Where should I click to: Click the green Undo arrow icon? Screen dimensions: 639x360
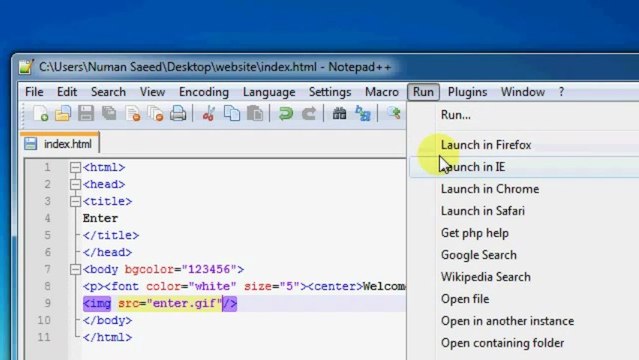pos(286,113)
